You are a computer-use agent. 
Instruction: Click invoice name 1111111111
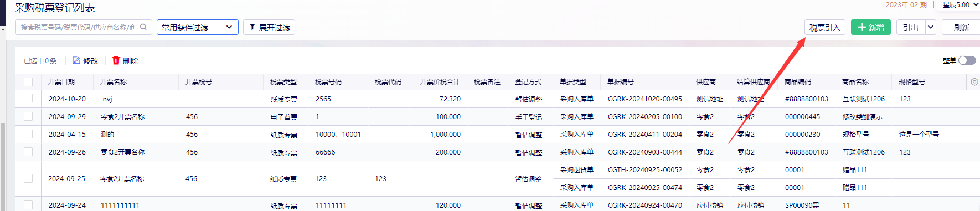pos(120,205)
